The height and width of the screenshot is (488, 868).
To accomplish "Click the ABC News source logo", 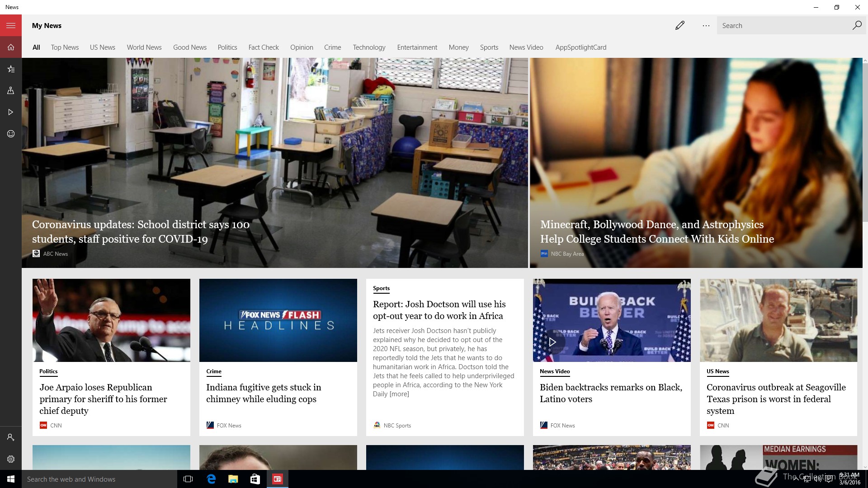I will point(36,253).
